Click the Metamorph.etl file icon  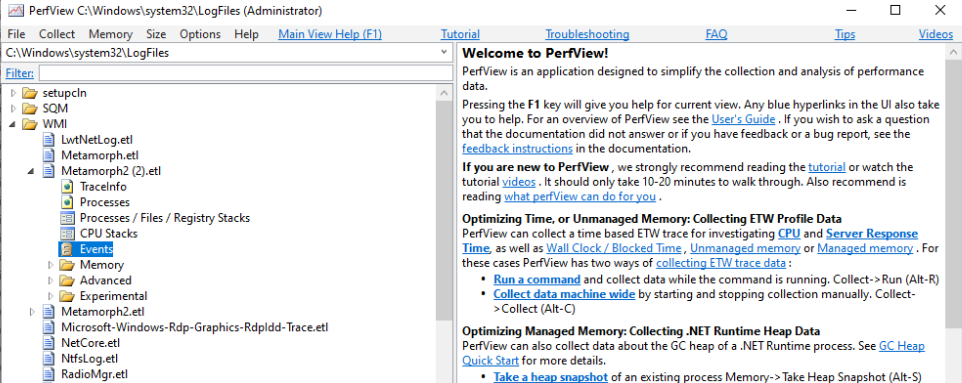point(48,155)
